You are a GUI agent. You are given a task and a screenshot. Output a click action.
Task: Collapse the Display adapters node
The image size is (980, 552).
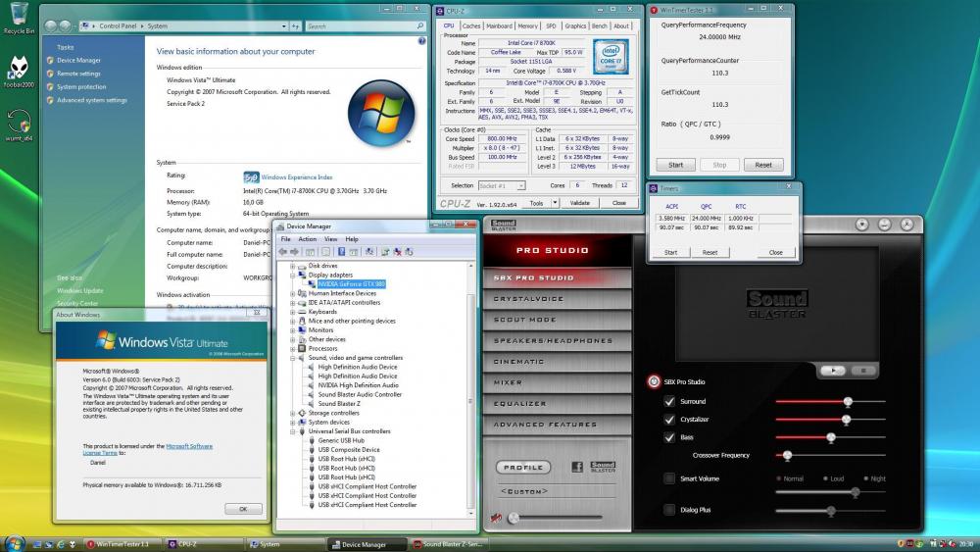(x=292, y=276)
